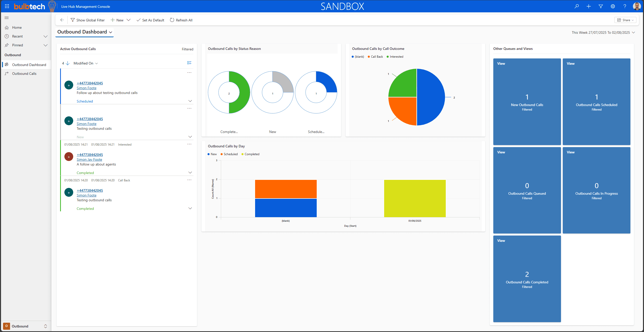
Task: Expand the Scheduled call card chevron
Action: pos(190,101)
